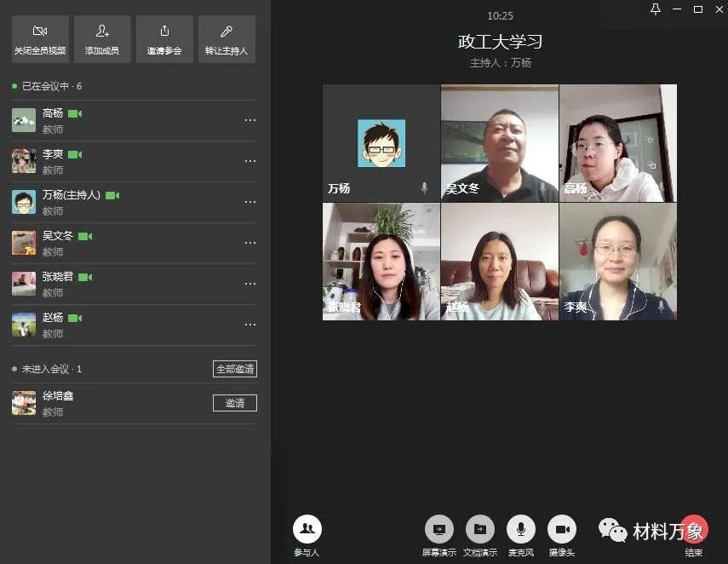
Task: Toggle the 麦克风 microphone button
Action: pos(520,530)
